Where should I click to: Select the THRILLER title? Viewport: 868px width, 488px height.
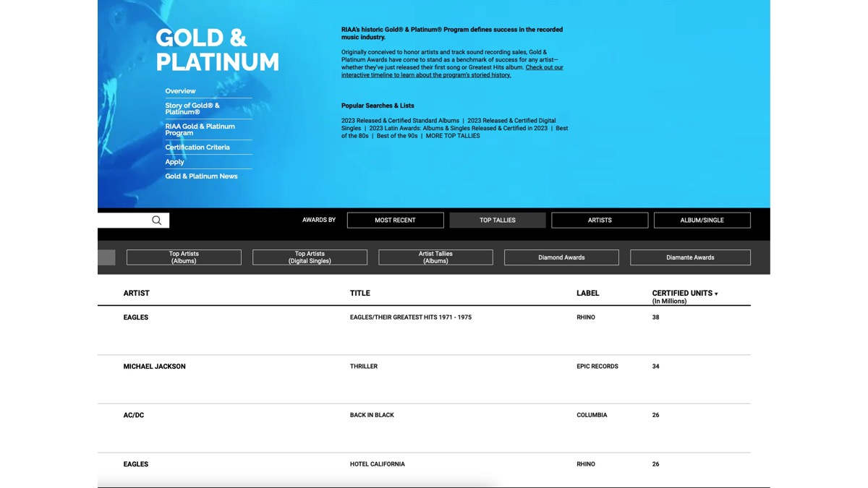(x=364, y=367)
